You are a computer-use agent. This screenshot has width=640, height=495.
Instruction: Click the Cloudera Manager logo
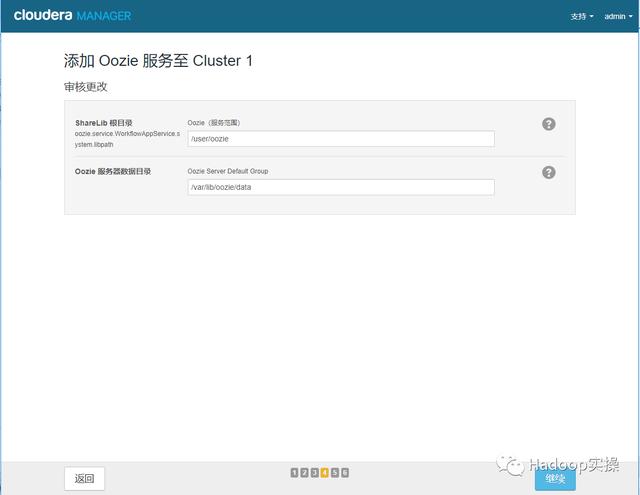point(72,16)
